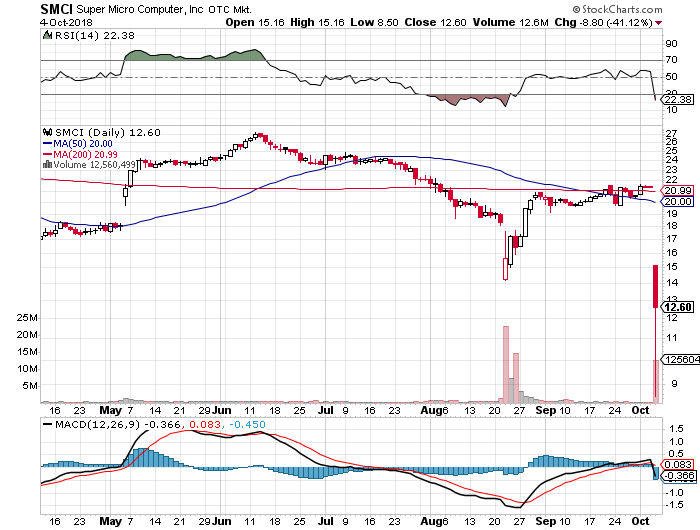Screen dimensions: 700x530
Task: Click the company name Super Micro Computer, Inc
Action: click(x=140, y=9)
